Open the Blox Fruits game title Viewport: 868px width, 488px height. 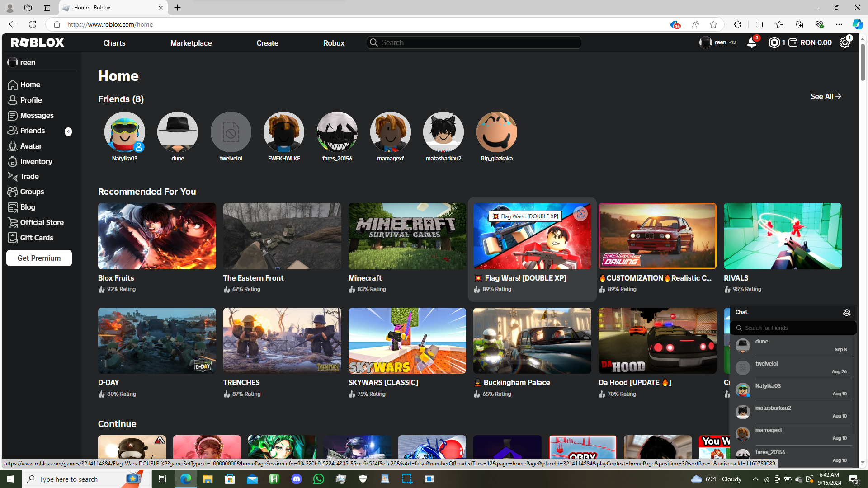coord(116,278)
